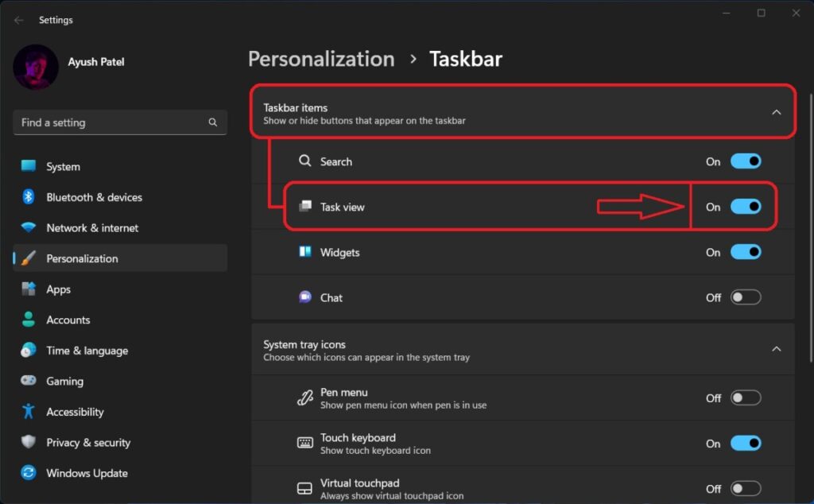This screenshot has height=504, width=814.
Task: Click the Personalization breadcrumb link
Action: click(x=321, y=58)
